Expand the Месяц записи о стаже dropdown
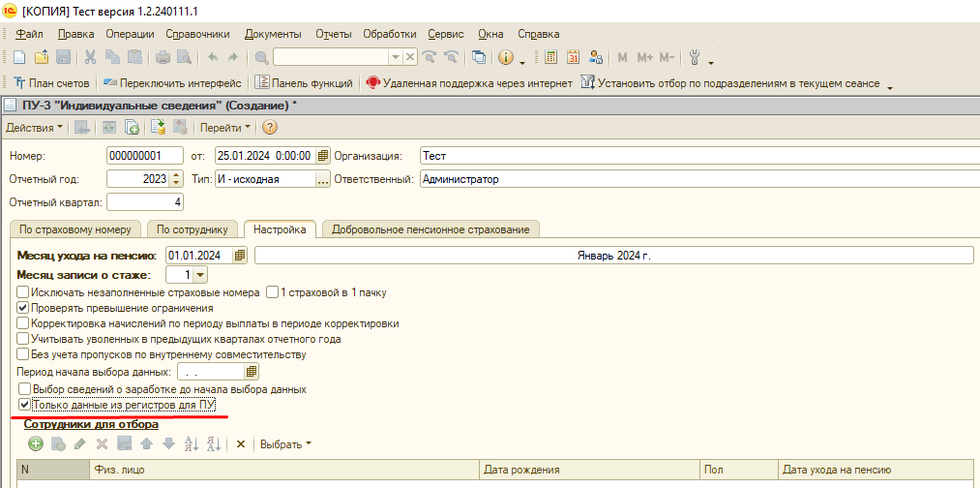Viewport: 980px width, 488px height. (201, 275)
